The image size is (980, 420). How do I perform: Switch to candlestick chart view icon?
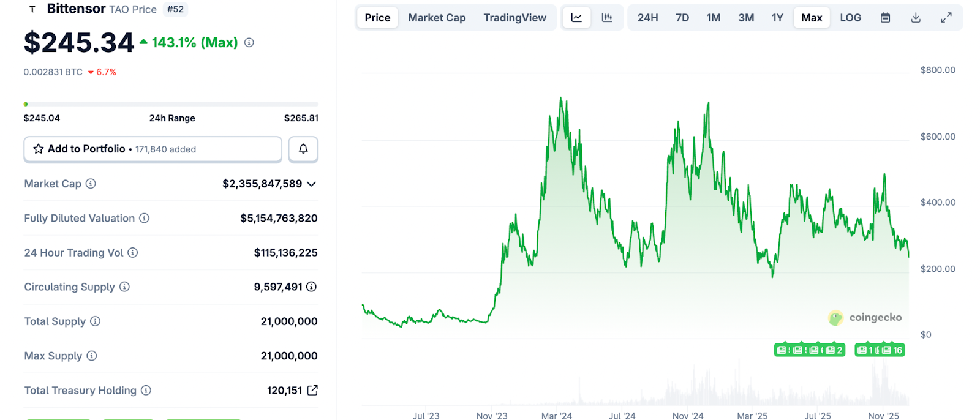point(607,18)
